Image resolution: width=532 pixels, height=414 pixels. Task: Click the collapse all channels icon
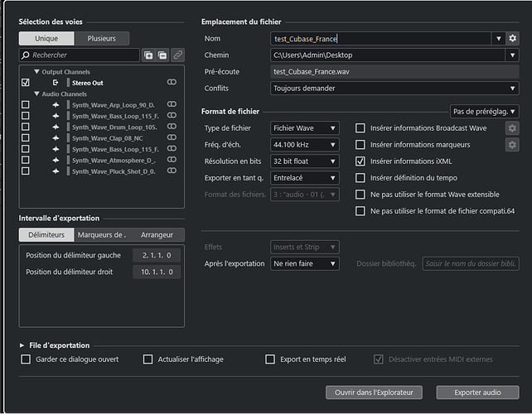tap(162, 55)
